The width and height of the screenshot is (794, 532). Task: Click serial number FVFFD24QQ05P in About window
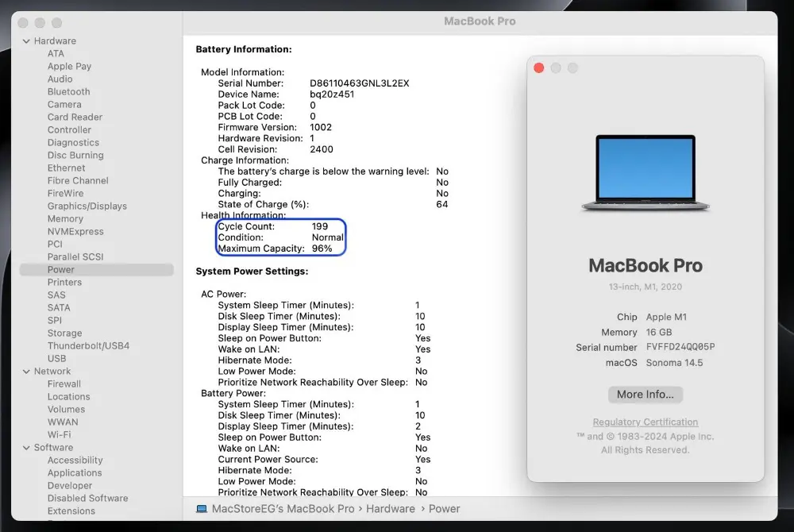[680, 347]
